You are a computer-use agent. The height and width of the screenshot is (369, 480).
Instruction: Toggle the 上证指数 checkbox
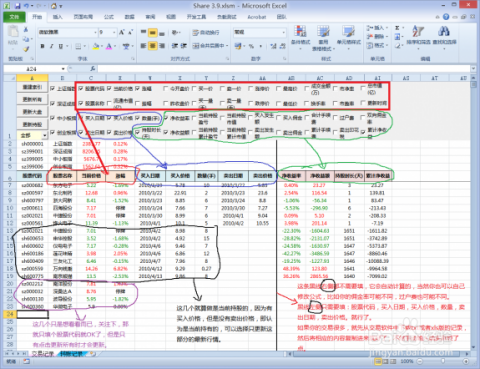[x=53, y=89]
